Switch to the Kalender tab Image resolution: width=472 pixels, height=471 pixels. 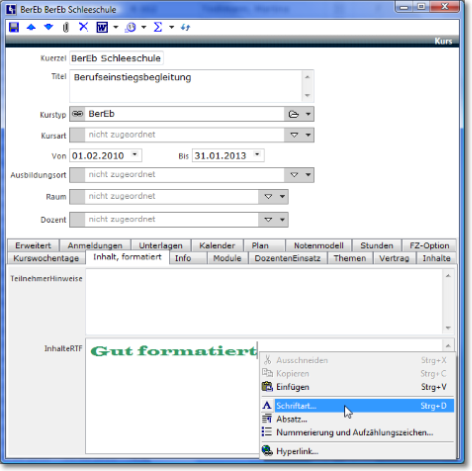click(217, 246)
